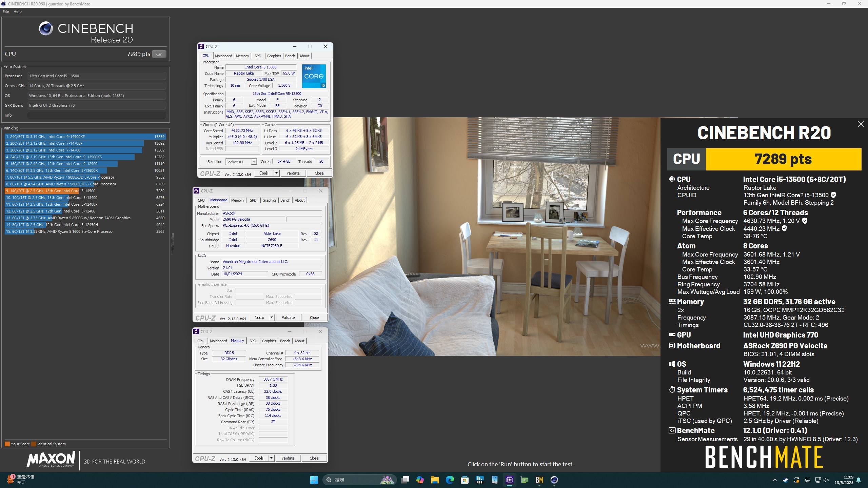
Task: Open the BenchMate BM taskbar icon
Action: 539,480
